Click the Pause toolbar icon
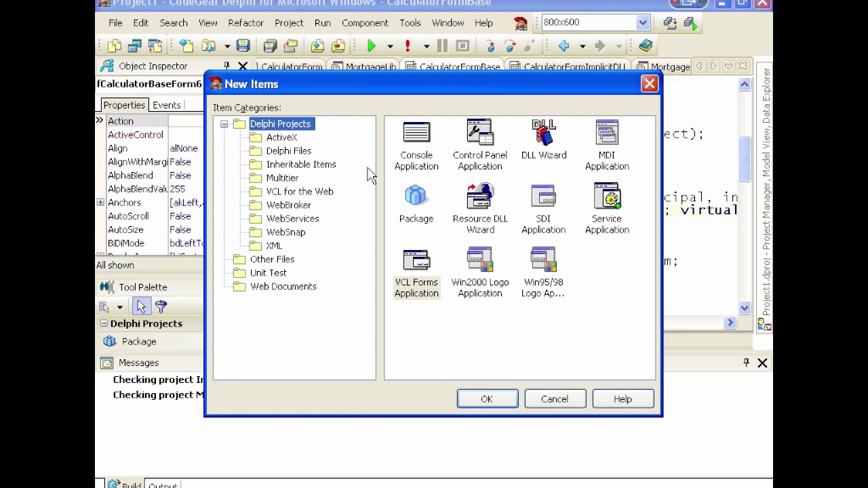 tap(443, 46)
